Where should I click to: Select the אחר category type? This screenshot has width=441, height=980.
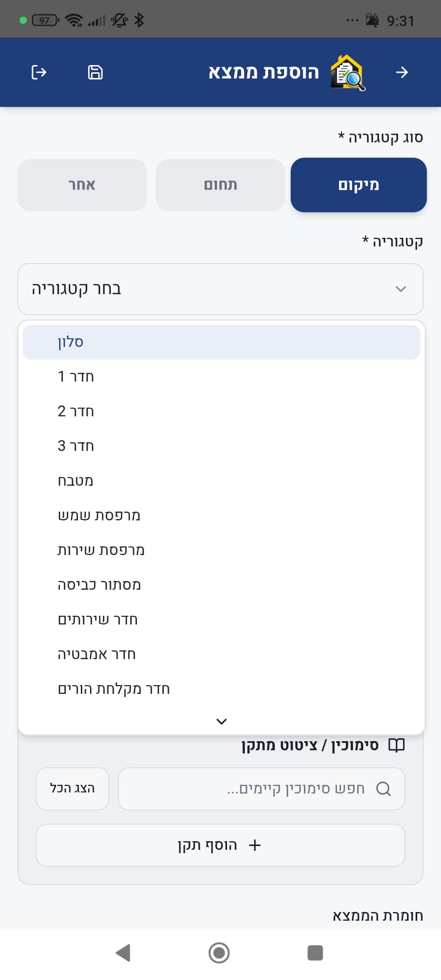82,185
